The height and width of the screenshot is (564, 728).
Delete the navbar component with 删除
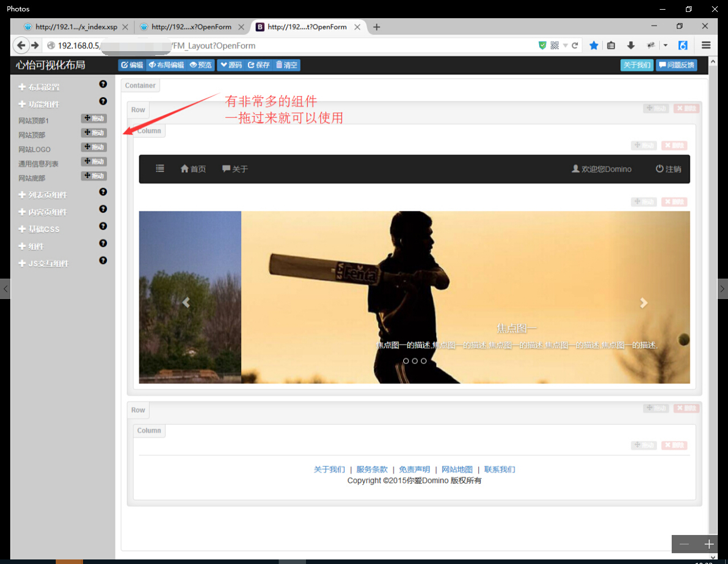point(675,146)
